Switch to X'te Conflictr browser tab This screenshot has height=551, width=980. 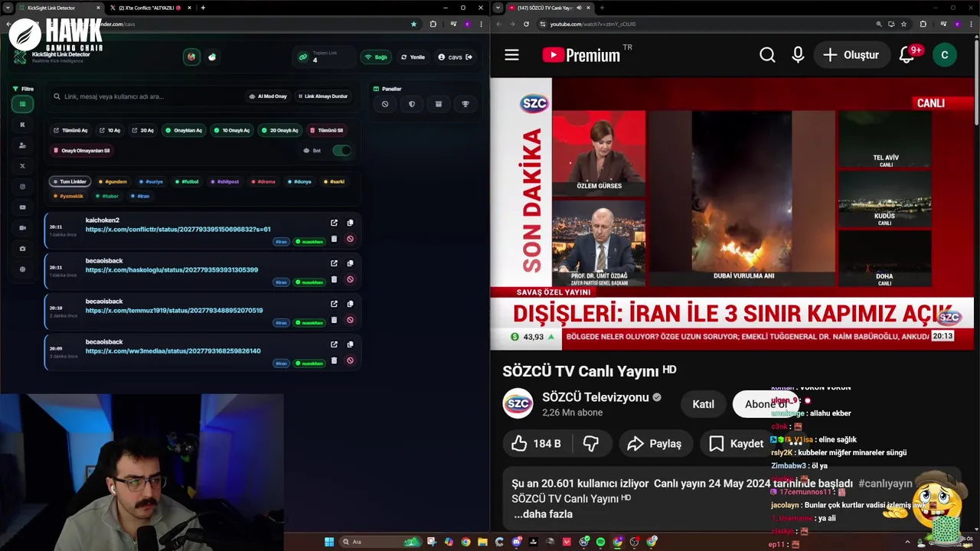point(149,8)
